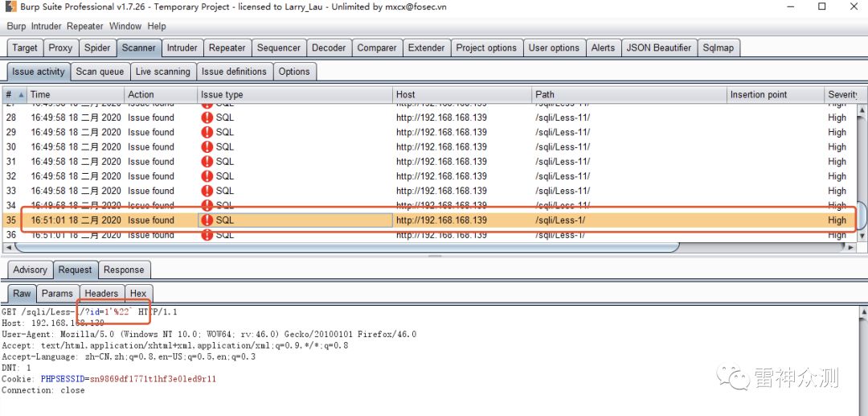Sort issues by Time column header

coord(76,95)
